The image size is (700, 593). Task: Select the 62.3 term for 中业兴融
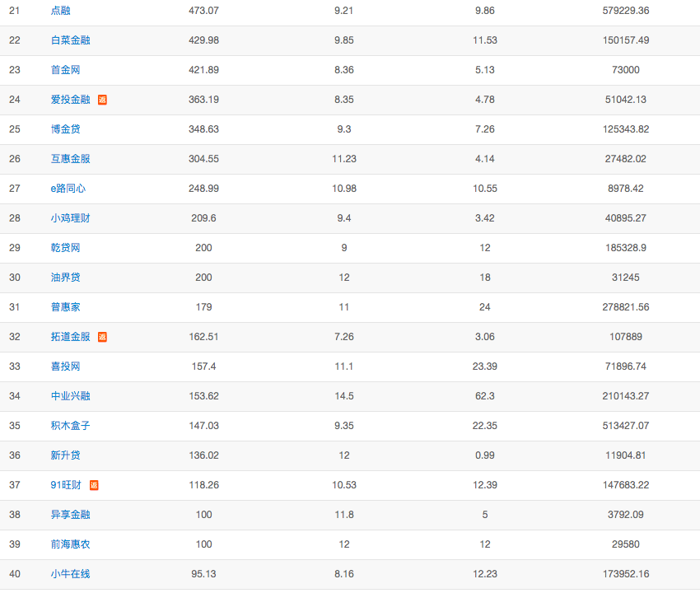pos(485,395)
